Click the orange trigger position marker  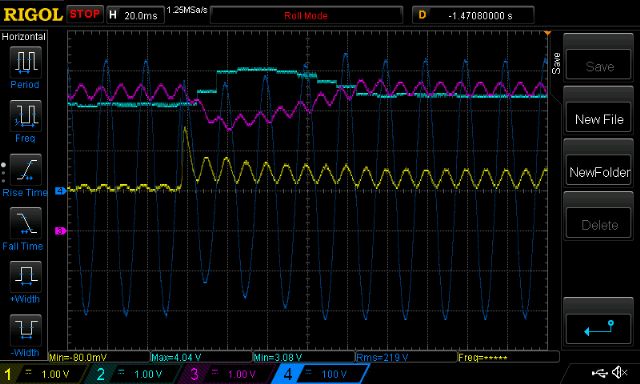click(547, 33)
